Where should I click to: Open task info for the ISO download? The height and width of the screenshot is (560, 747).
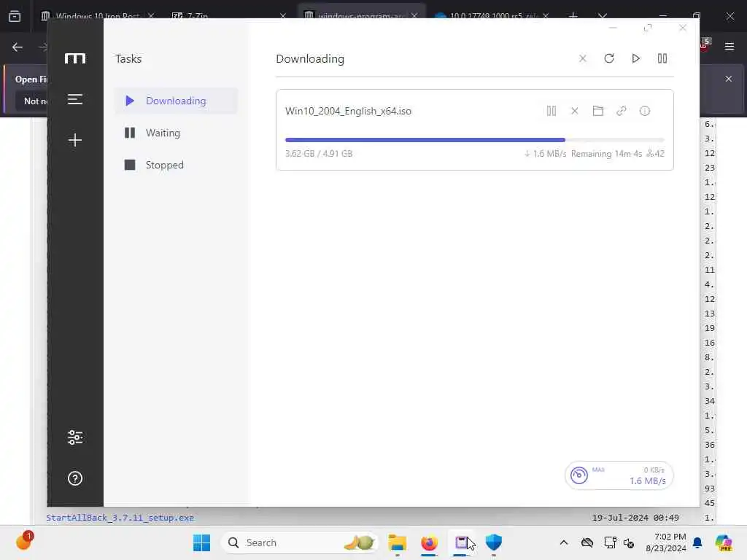click(x=645, y=111)
